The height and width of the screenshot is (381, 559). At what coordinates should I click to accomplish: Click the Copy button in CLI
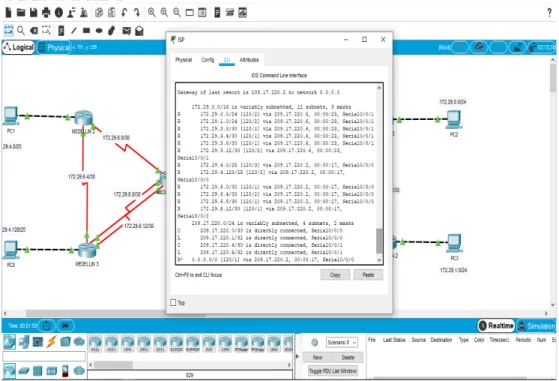(335, 275)
